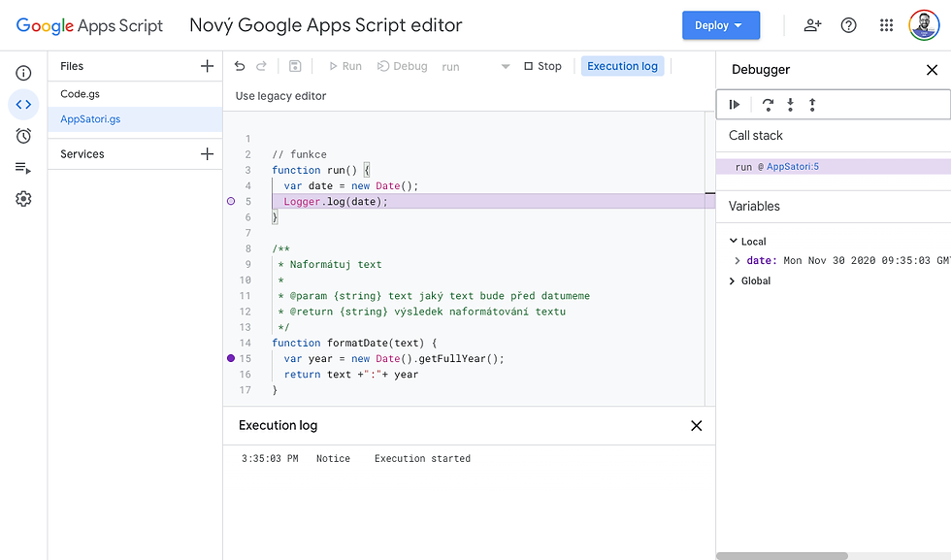Save project with the disk icon
951x560 pixels.
[295, 66]
